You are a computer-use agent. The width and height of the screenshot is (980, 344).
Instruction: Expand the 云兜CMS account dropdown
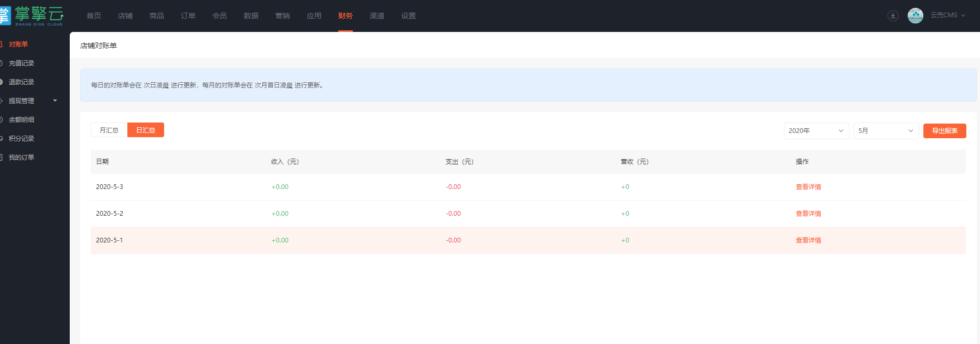(947, 16)
